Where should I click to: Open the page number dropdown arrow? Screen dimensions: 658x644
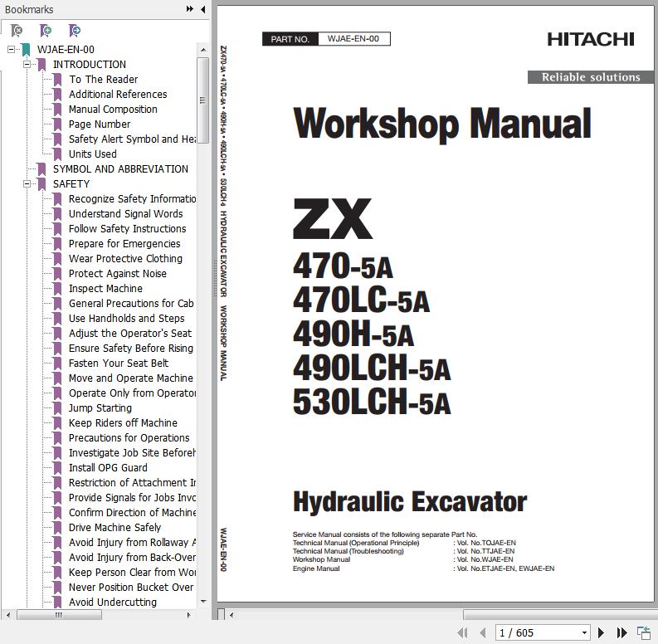(x=584, y=632)
